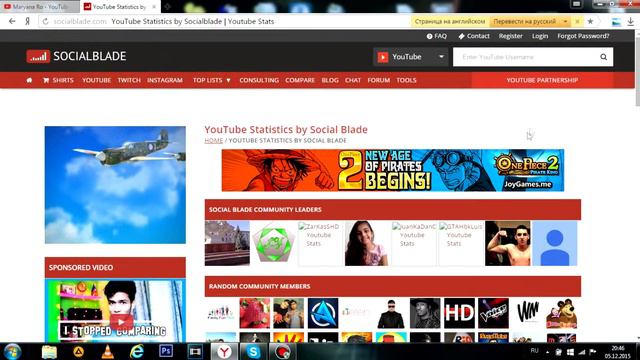The height and width of the screenshot is (360, 640).
Task: Bookmark page with the star icon
Action: click(x=590, y=21)
